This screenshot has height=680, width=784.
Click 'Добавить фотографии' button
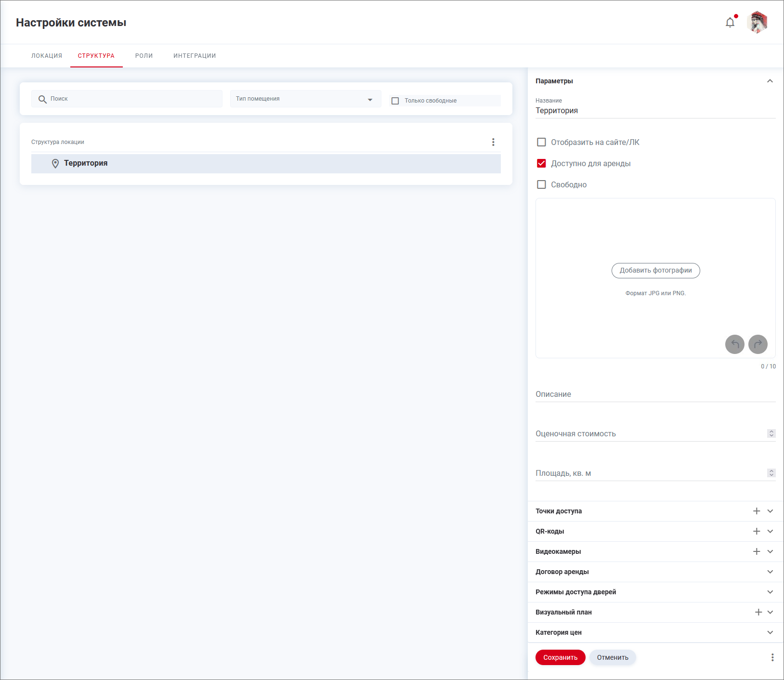655,271
